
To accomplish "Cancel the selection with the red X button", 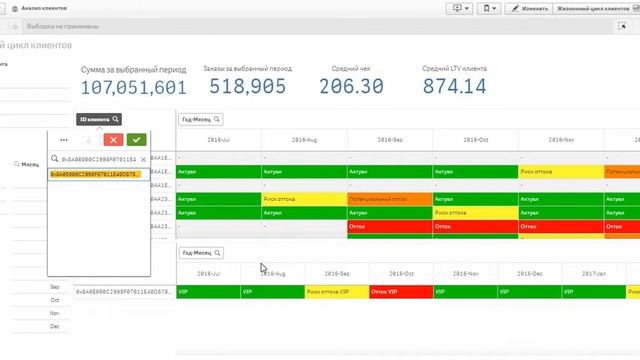I will pyautogui.click(x=113, y=140).
